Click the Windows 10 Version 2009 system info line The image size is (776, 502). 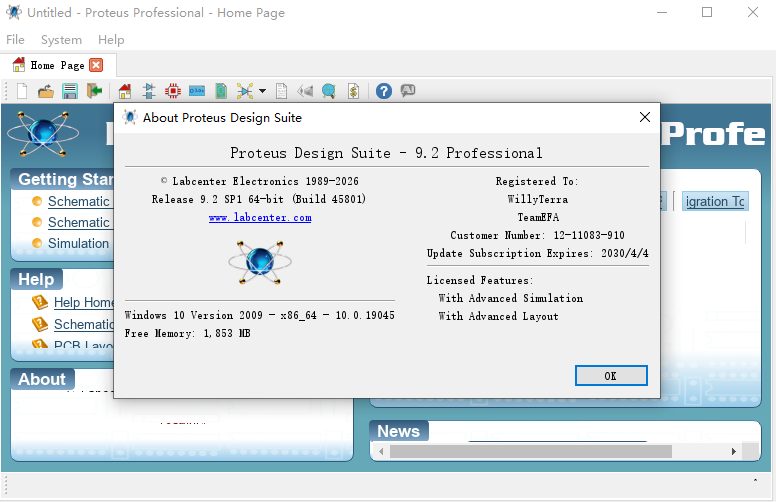click(260, 315)
